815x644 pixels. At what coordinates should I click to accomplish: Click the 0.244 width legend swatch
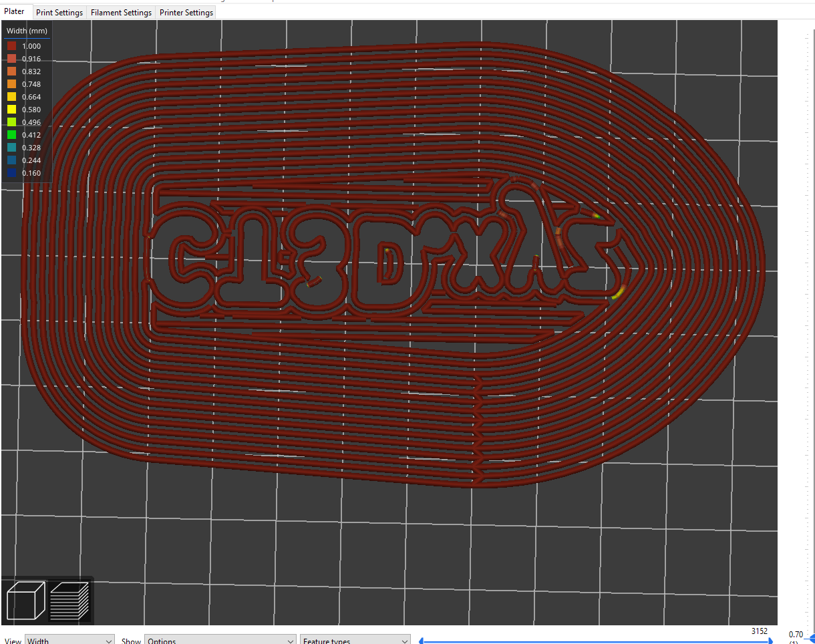(12, 160)
